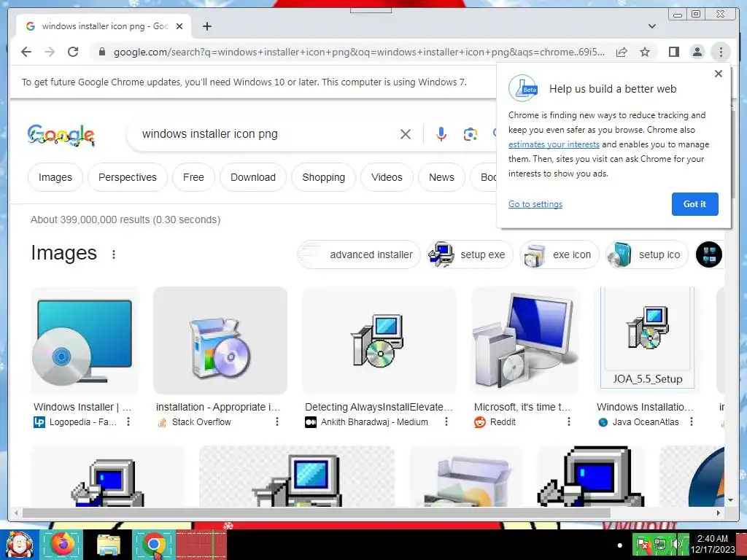Screen dimensions: 747x560
Task: Reload the current page
Action: click(73, 52)
